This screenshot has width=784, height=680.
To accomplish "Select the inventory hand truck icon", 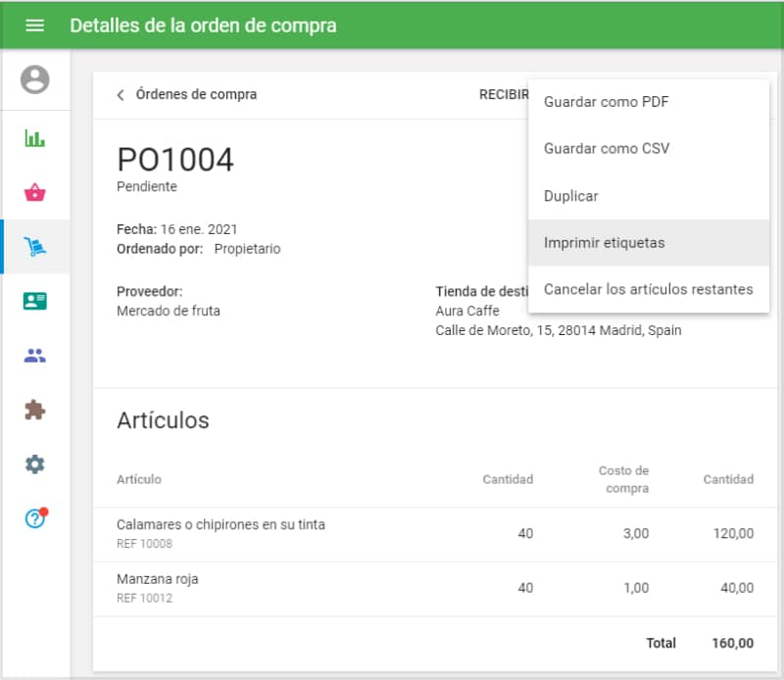I will coord(34,247).
